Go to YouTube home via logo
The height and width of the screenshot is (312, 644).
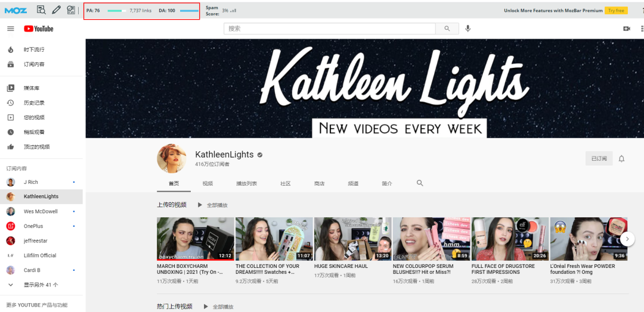(39, 29)
